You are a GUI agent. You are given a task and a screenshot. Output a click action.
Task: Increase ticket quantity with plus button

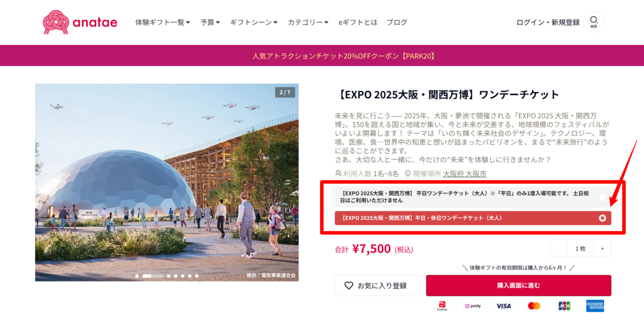pos(602,248)
